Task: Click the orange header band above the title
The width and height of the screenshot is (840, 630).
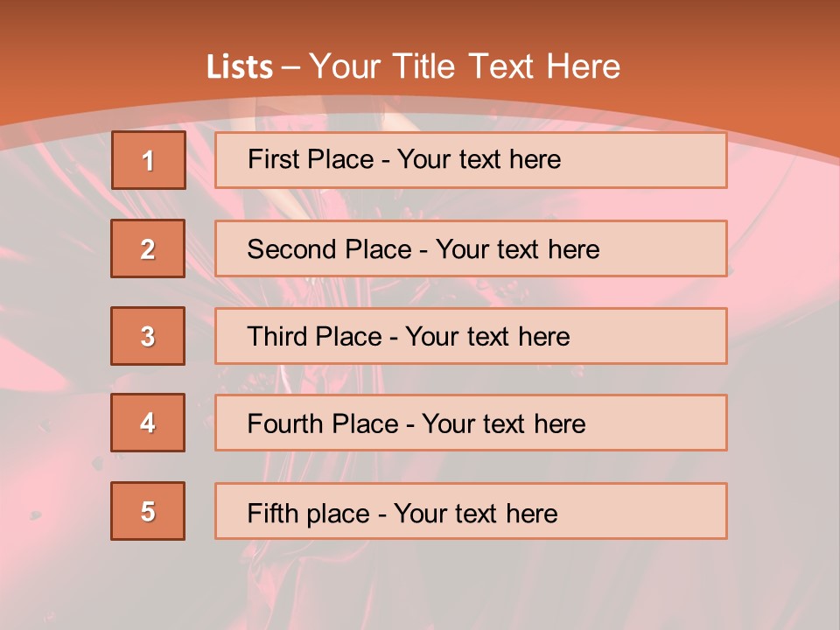Action: point(420,22)
